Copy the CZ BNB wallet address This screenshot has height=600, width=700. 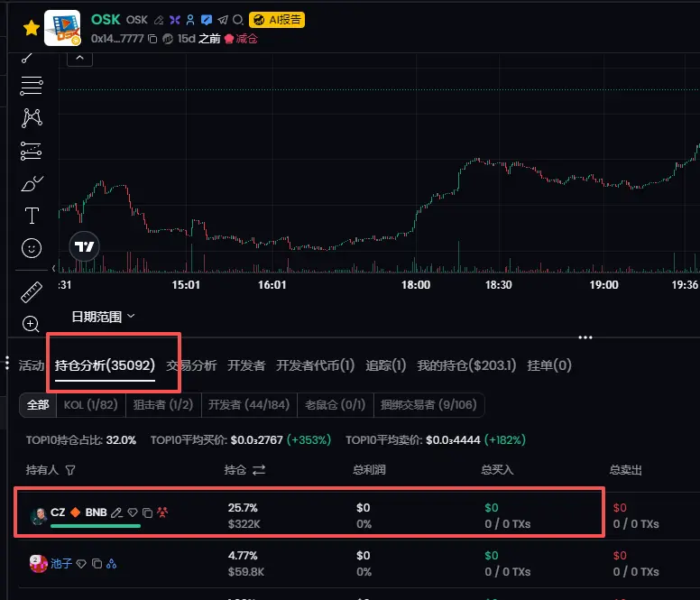pos(147,512)
